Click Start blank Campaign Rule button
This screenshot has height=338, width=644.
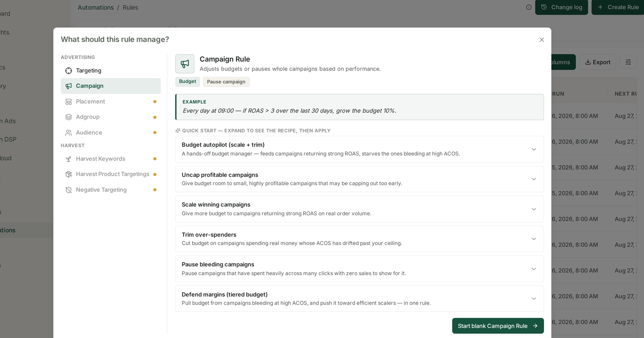pyautogui.click(x=498, y=326)
